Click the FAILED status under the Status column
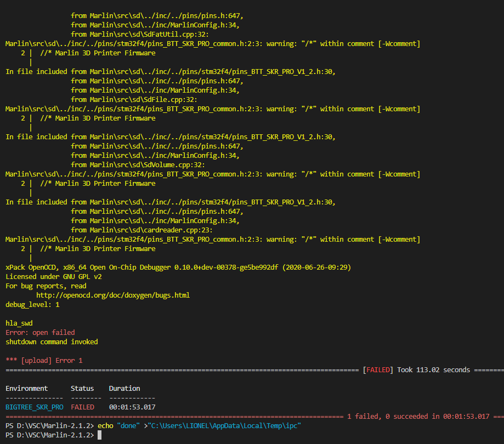504x444 pixels. click(x=83, y=407)
